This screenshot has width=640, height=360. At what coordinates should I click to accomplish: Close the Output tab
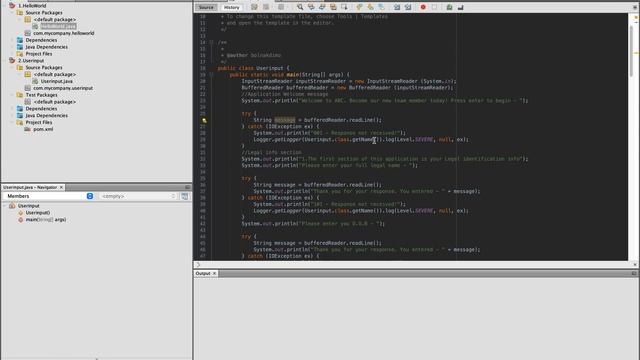[x=214, y=273]
